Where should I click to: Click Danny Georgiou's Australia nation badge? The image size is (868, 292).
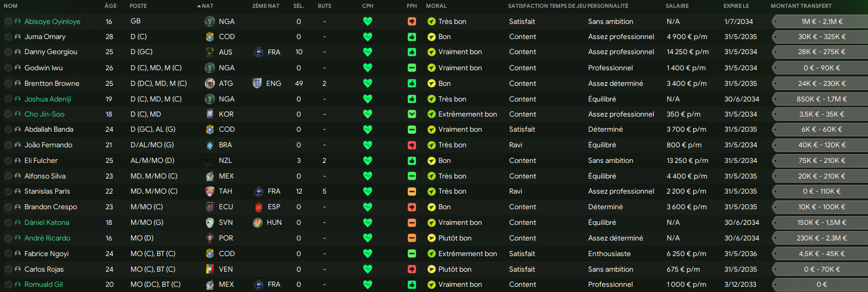(210, 52)
